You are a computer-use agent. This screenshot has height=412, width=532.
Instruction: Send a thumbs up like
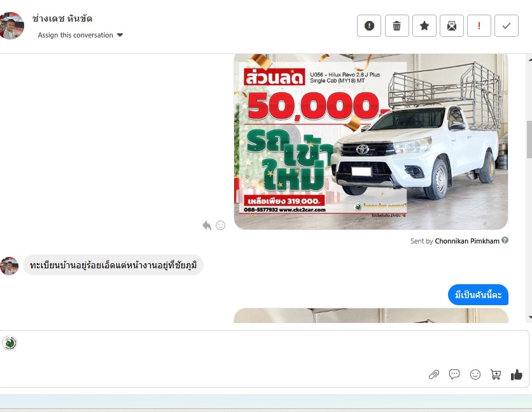[x=516, y=374]
